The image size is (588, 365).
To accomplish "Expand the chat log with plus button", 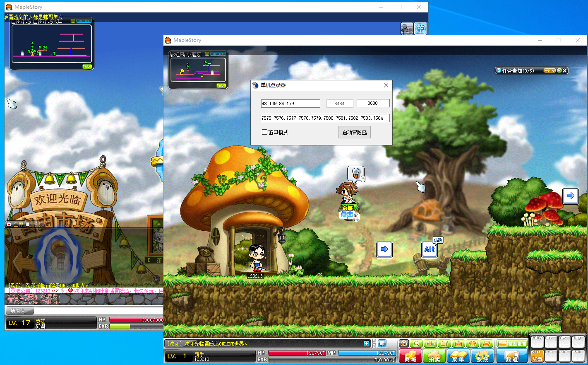I will click(367, 343).
